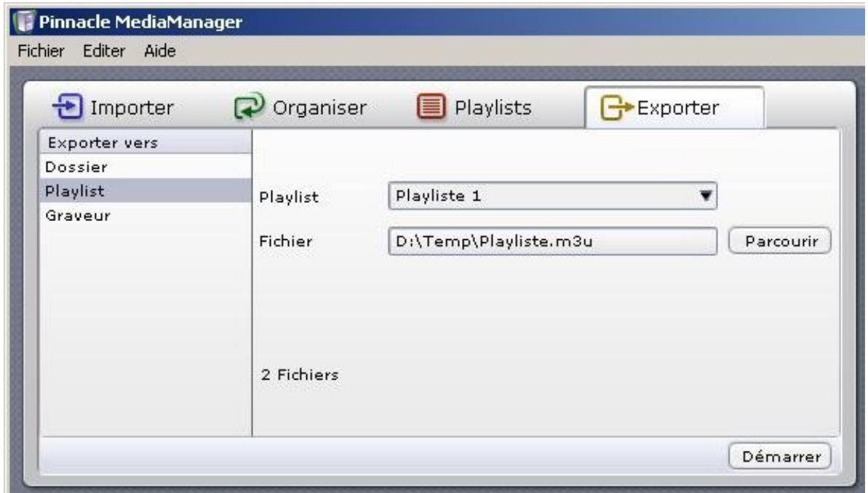The height and width of the screenshot is (493, 868).
Task: Click the Fichier field label beside path
Action: 286,241
